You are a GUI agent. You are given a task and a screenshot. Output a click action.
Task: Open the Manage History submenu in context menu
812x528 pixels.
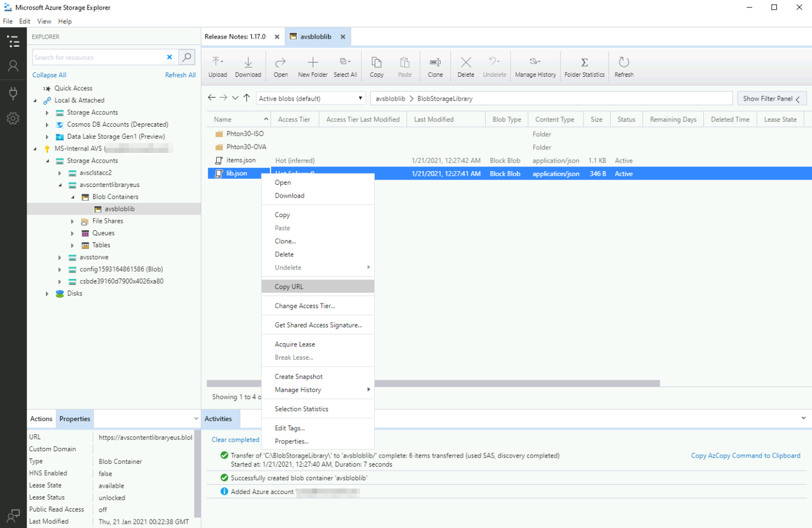pyautogui.click(x=318, y=390)
